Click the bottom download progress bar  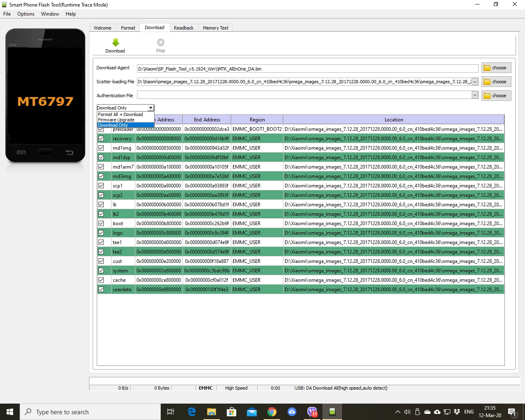(304, 381)
